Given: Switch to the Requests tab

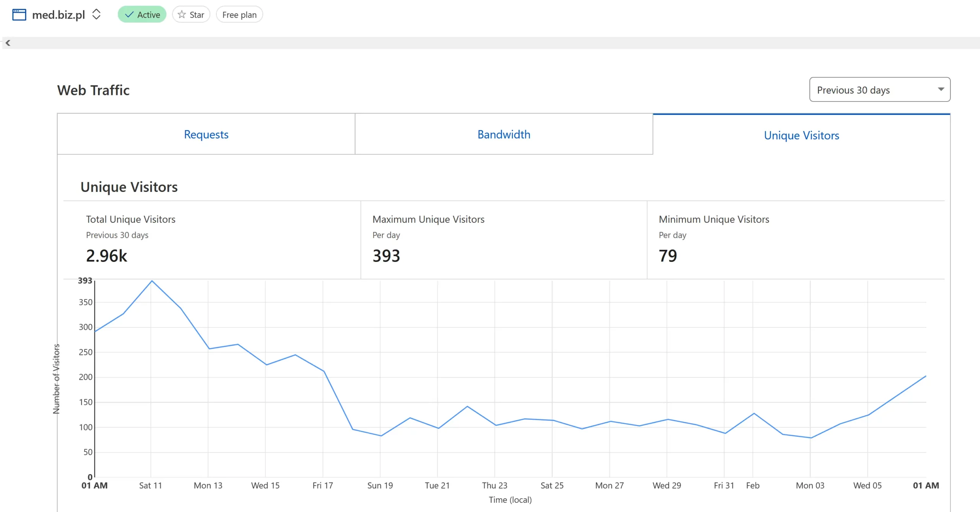Looking at the screenshot, I should coord(206,134).
